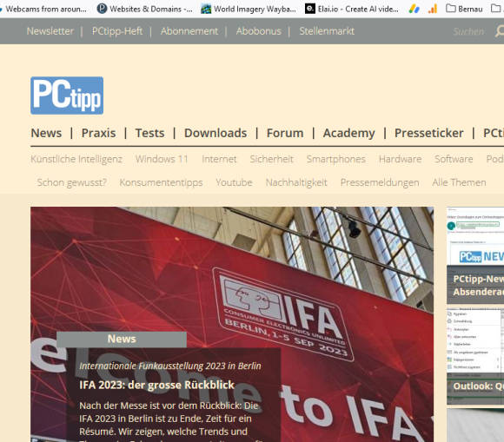Open the IFA 2023 der grosse Rückblick headline
This screenshot has width=504, height=442.
(157, 385)
